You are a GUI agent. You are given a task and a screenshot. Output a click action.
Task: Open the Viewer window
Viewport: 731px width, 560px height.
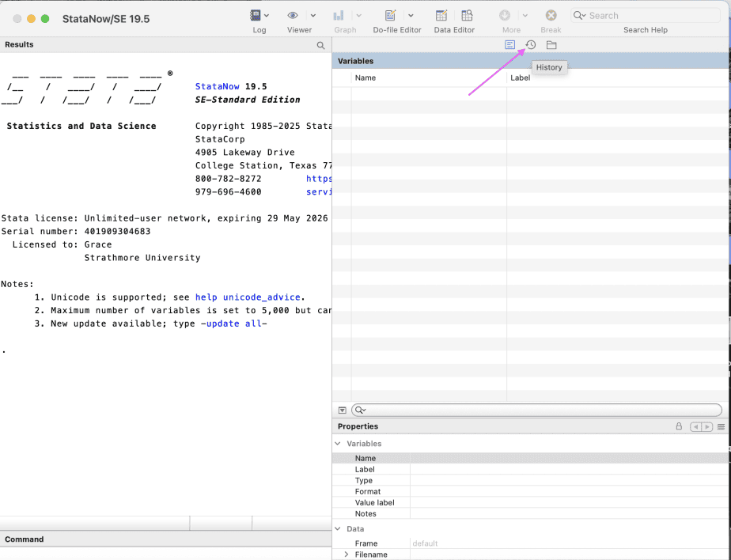pyautogui.click(x=293, y=16)
